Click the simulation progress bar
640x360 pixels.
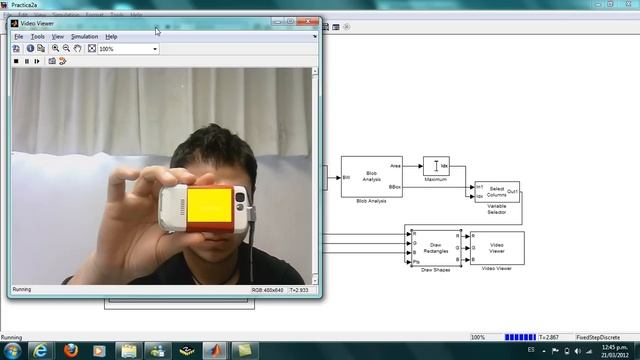tap(520, 337)
